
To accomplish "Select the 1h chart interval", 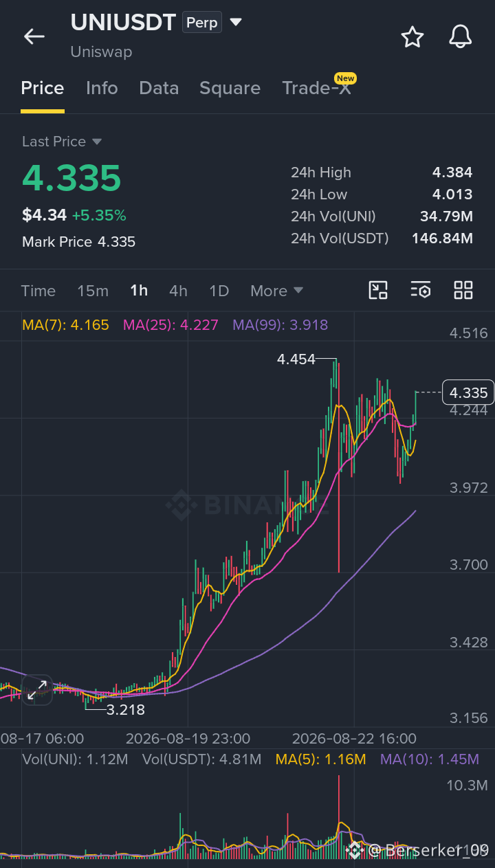I will click(x=139, y=291).
